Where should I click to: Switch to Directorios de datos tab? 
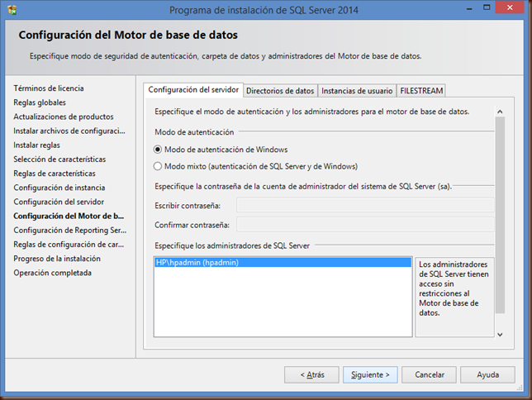tap(280, 91)
